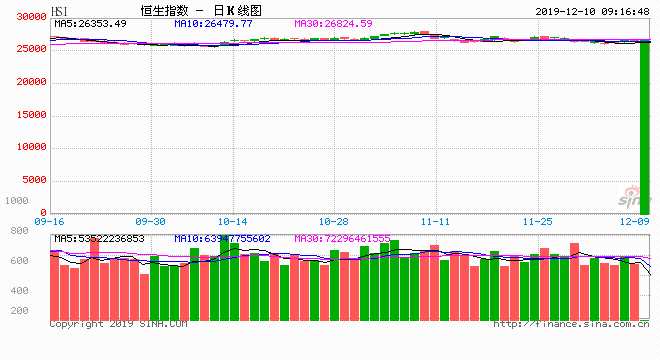Click the chart title 恒生指数 日K线图
This screenshot has height=360, width=660.
pyautogui.click(x=201, y=11)
